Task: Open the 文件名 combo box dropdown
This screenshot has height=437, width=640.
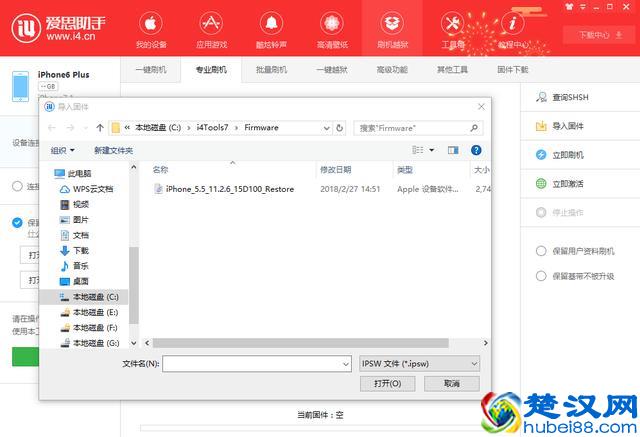Action: (x=346, y=364)
